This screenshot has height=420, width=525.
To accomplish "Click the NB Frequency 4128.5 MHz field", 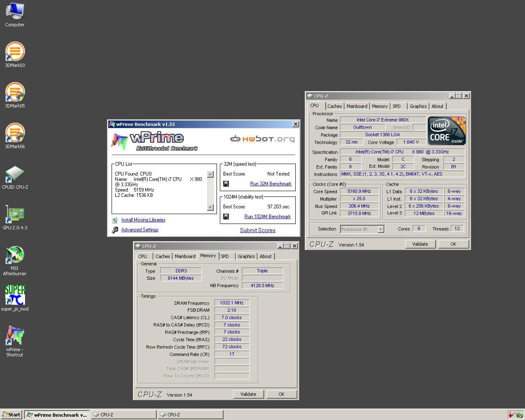I will 262,285.
